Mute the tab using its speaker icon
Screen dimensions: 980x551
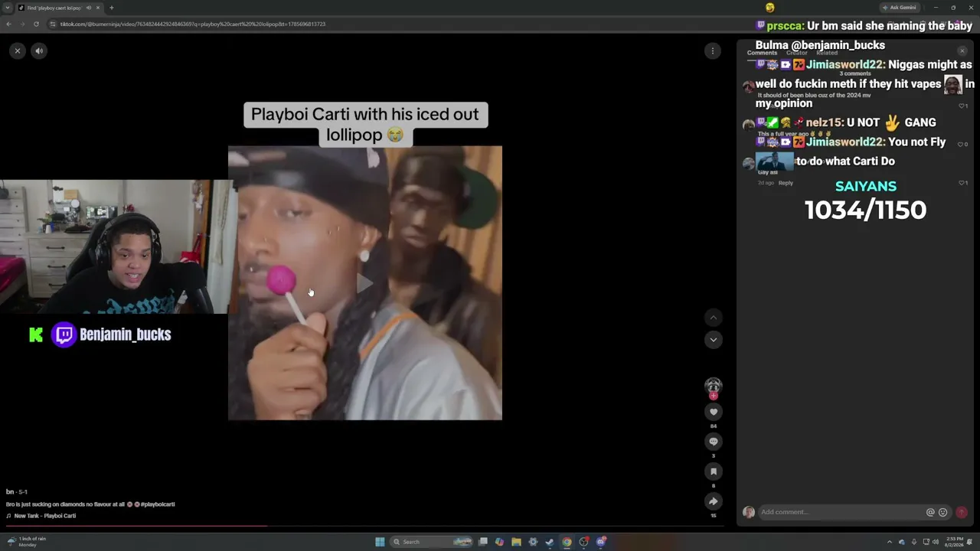coord(89,8)
